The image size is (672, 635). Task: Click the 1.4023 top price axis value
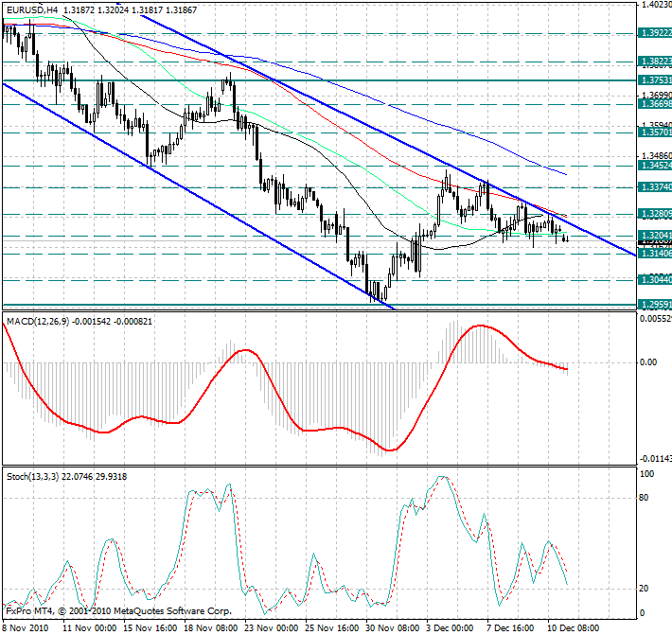point(656,5)
